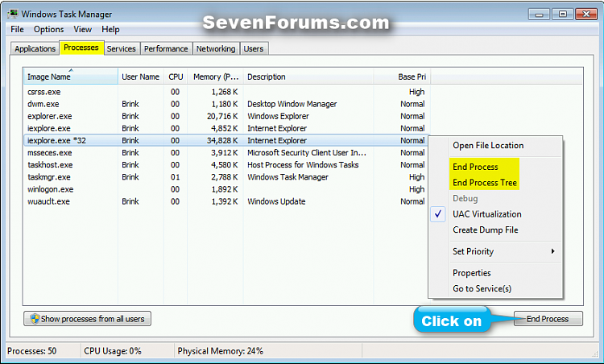
Task: Toggle the UAC Virtualization checkmark
Action: pos(438,214)
